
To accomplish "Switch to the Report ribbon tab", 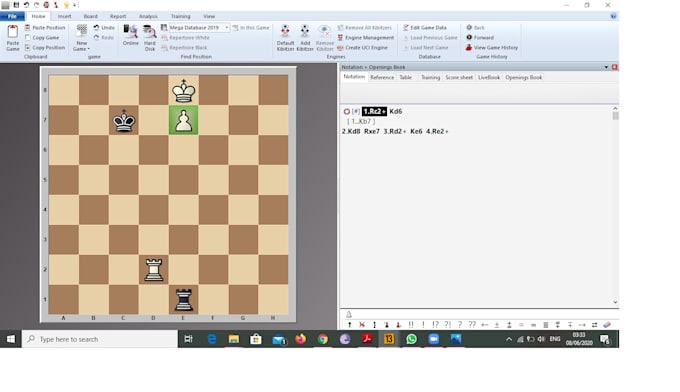I will coord(118,16).
